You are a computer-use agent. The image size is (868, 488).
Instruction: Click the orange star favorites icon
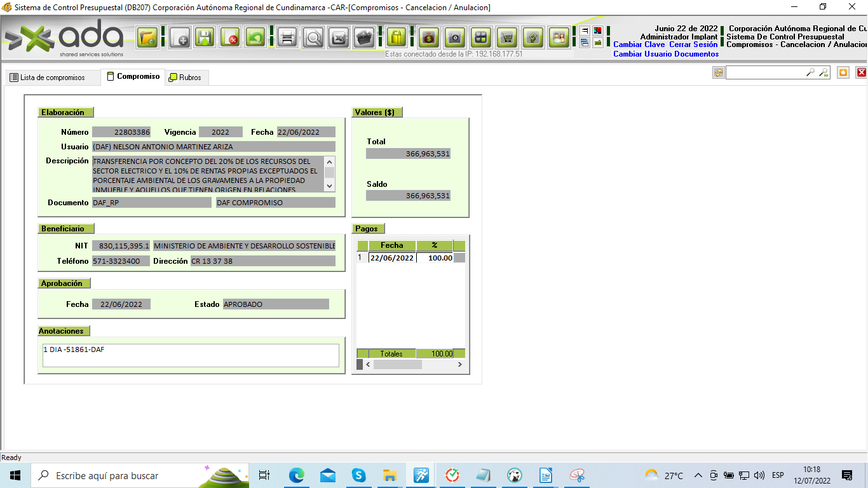tap(843, 72)
